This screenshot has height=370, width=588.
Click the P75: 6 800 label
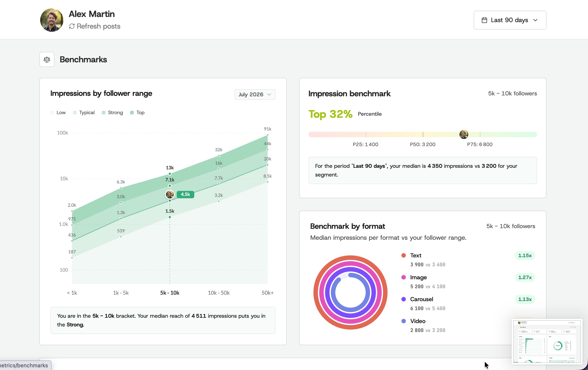[480, 144]
